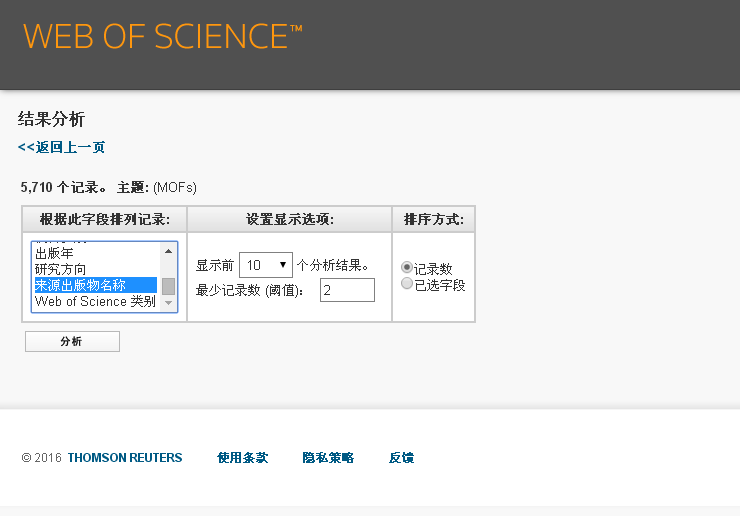Select Web of Science 类别 in the list
Image resolution: width=740 pixels, height=516 pixels.
(95, 301)
